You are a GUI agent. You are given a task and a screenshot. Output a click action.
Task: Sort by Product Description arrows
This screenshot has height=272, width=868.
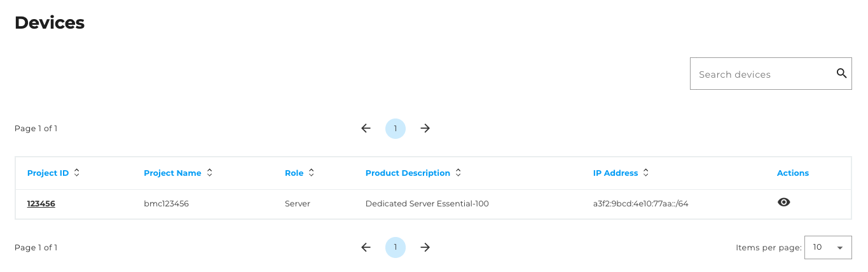pos(458,173)
